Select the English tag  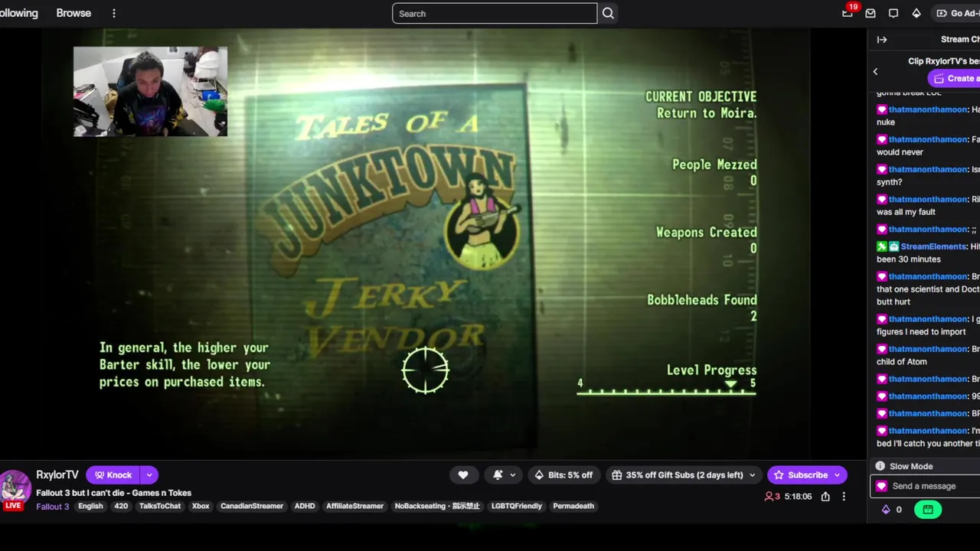pyautogui.click(x=90, y=506)
